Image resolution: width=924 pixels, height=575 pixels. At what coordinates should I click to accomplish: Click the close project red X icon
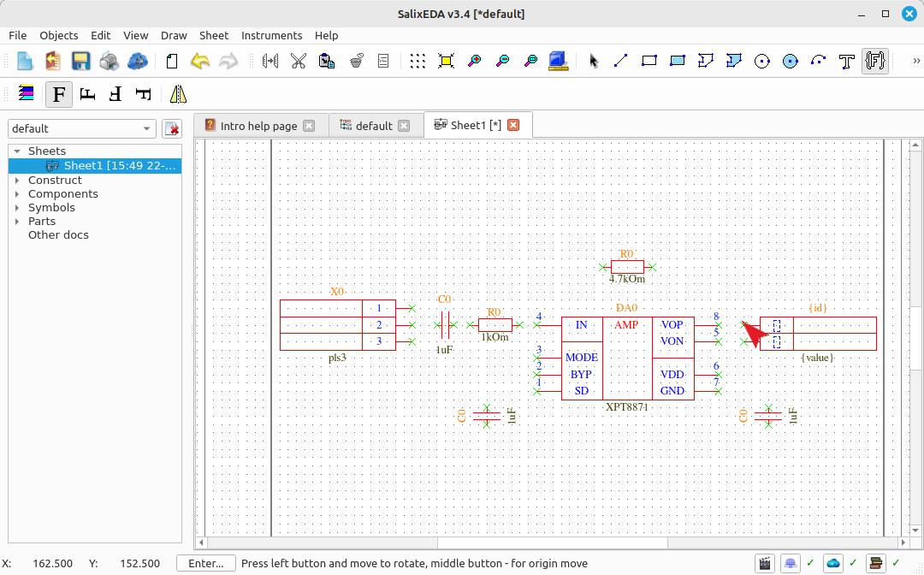172,128
